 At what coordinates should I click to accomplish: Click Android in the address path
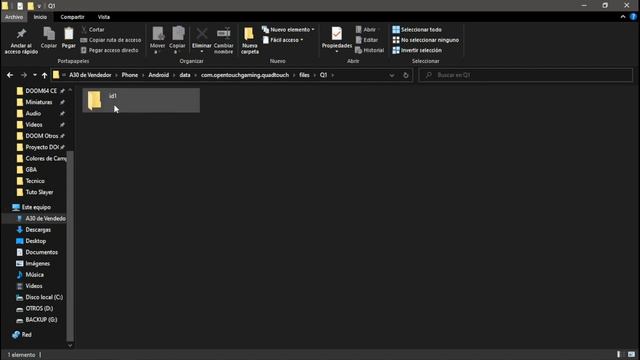tap(159, 75)
